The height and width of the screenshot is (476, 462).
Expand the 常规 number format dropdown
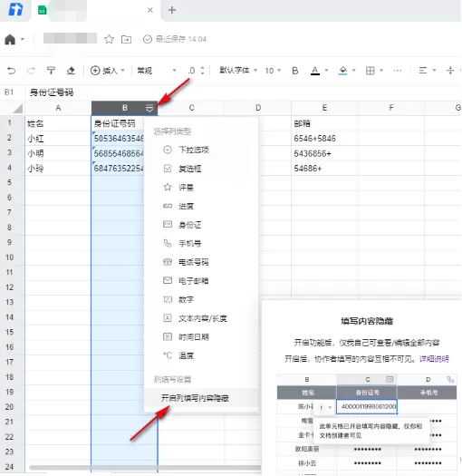[157, 71]
